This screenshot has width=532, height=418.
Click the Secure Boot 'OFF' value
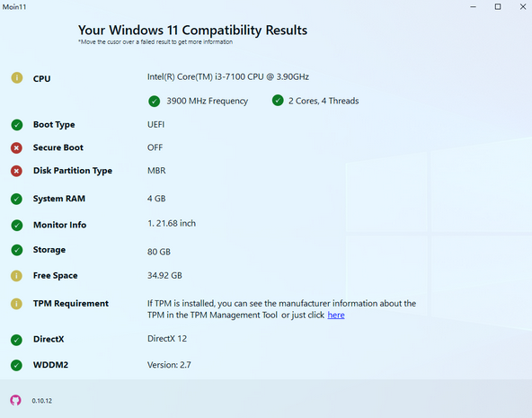click(155, 147)
